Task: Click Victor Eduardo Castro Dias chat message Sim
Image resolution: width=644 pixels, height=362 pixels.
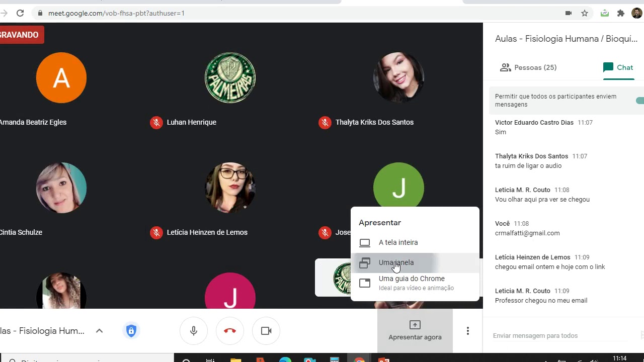Action: 501,132
